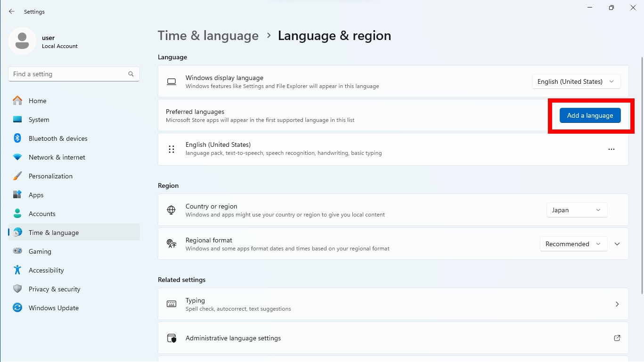
Task: Click Time & language in the breadcrumb
Action: 208,35
